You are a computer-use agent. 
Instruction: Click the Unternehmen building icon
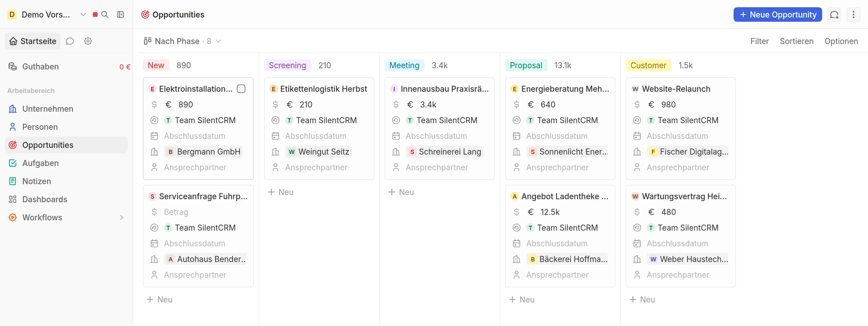point(12,109)
